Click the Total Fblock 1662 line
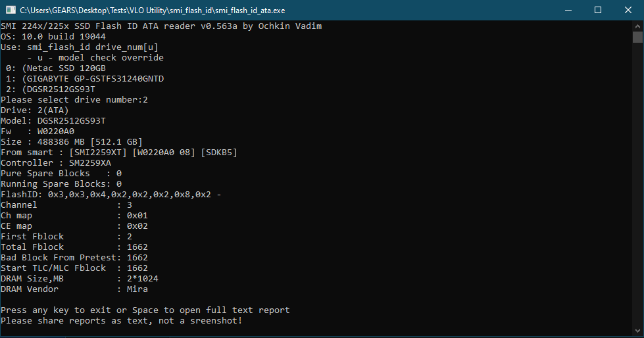Screen dimensions: 644x338 (x=74, y=247)
